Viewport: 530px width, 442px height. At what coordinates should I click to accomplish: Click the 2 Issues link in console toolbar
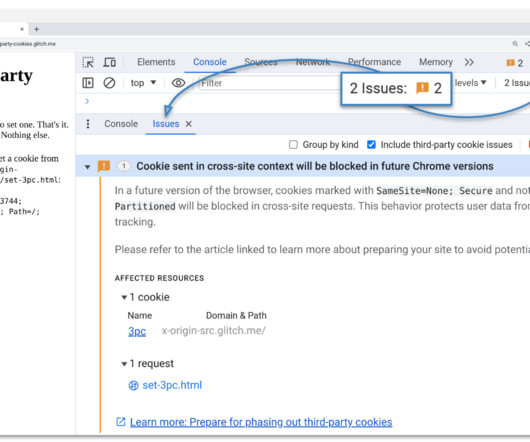click(516, 83)
